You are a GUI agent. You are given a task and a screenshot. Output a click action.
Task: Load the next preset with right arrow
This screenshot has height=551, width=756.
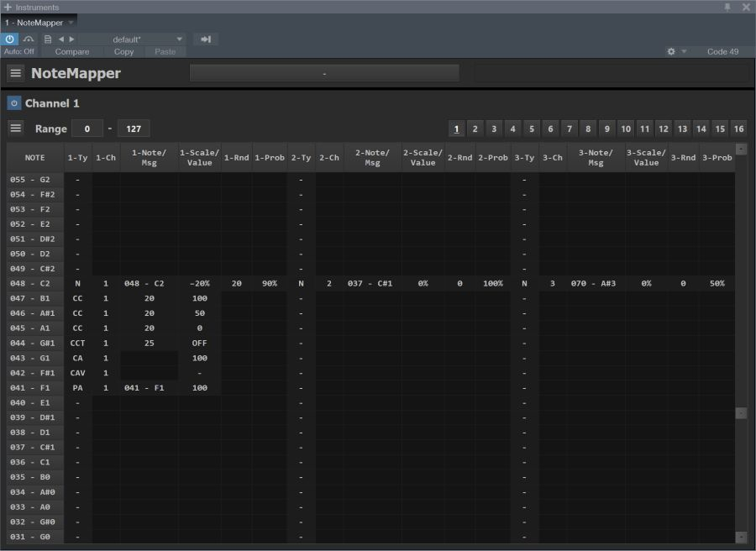pyautogui.click(x=71, y=39)
